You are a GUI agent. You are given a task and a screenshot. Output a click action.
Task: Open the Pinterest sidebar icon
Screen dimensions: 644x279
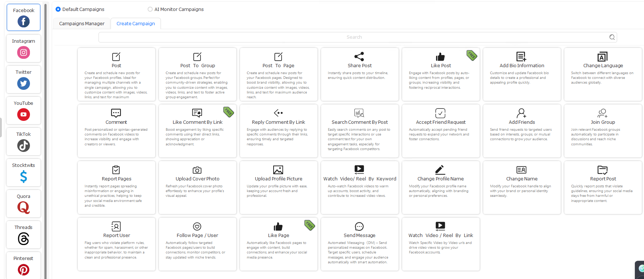[x=23, y=270]
